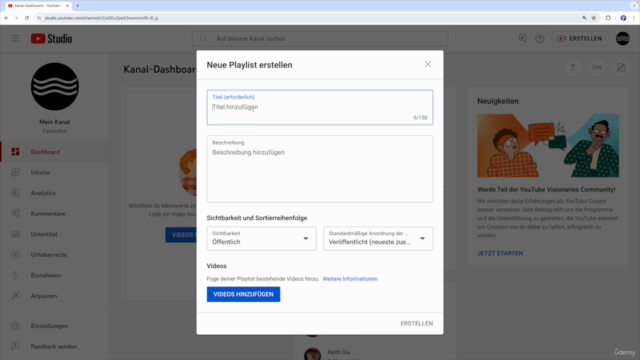
Task: Click the Keith Qiu comment avatar
Action: coord(312,354)
